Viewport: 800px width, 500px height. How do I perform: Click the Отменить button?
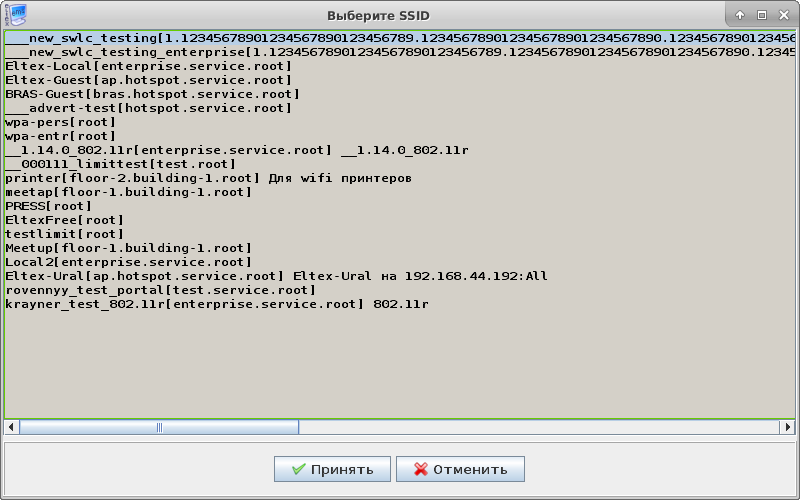click(460, 469)
